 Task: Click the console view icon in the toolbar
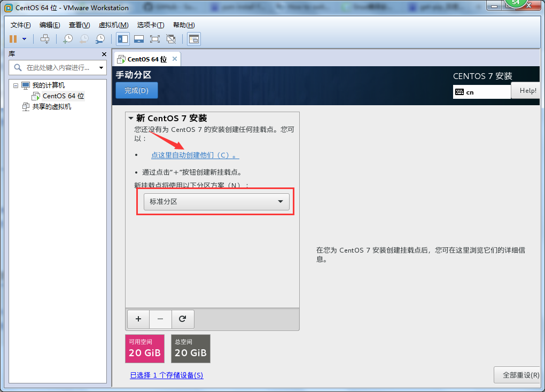click(x=194, y=39)
